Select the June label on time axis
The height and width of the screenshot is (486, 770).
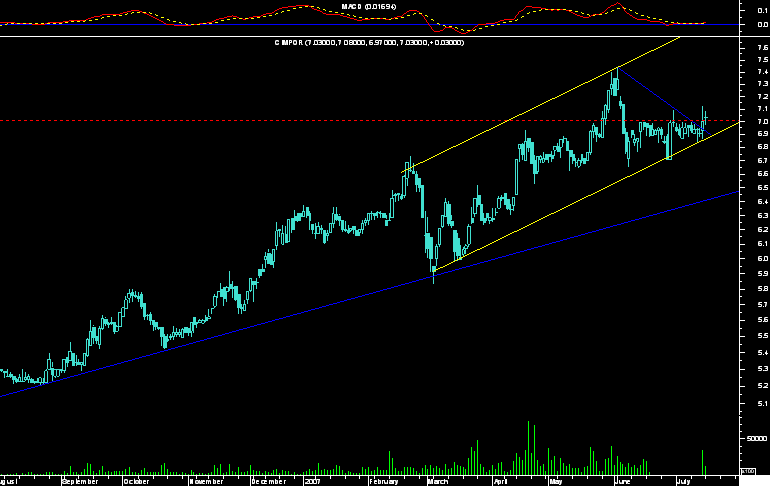pos(623,482)
